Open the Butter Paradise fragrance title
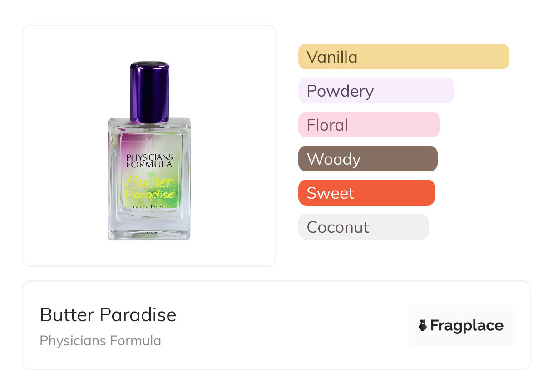The image size is (553, 392). coord(108,314)
